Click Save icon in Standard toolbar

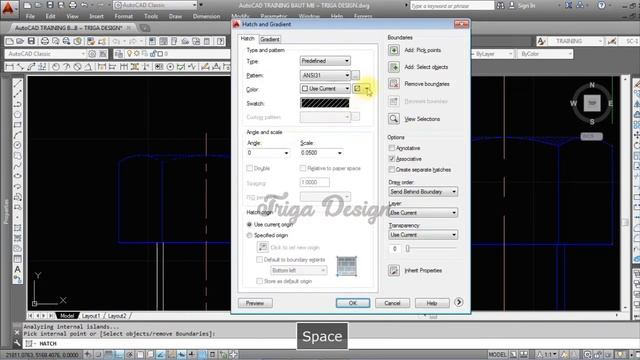31,41
